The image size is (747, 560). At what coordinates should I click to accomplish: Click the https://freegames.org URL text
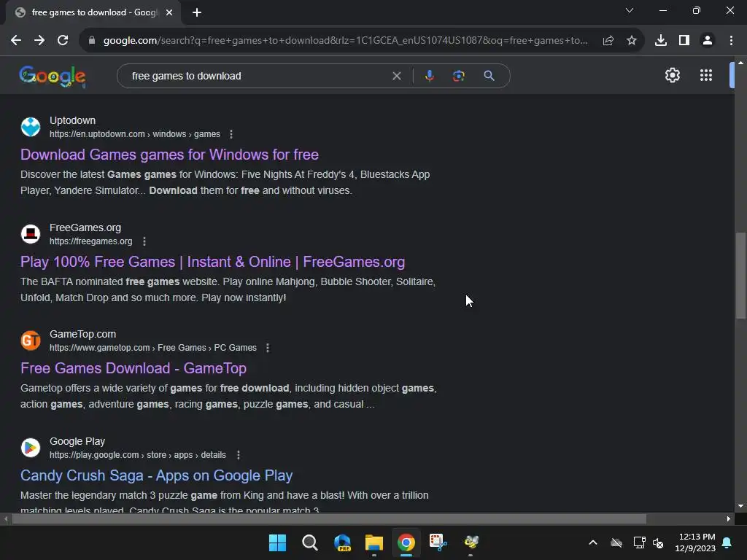(x=91, y=241)
